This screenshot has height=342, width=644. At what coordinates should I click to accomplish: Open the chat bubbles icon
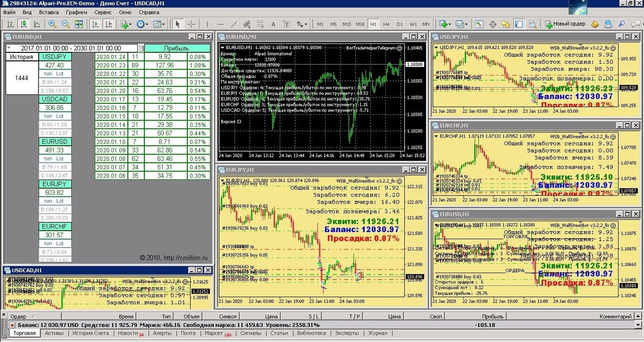636,24
